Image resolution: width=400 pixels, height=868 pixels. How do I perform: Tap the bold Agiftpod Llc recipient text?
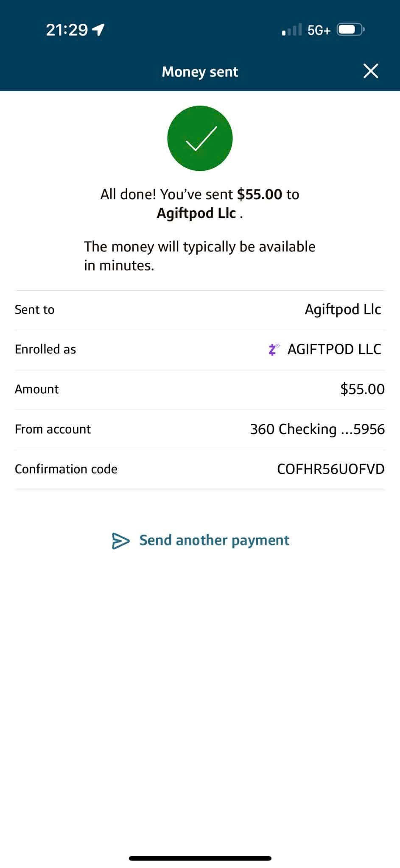pos(196,213)
